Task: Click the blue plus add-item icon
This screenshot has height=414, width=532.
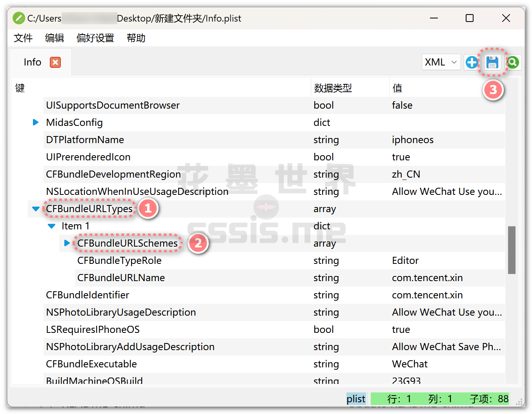Action: 472,62
